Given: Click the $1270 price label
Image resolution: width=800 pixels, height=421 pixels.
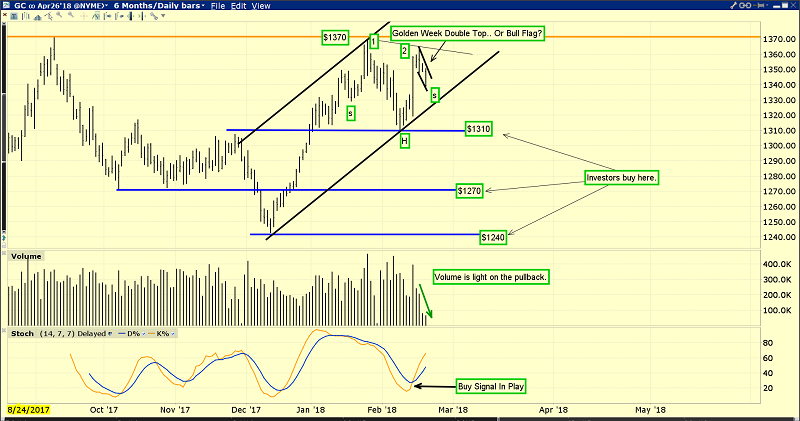Looking at the screenshot, I should click(469, 191).
